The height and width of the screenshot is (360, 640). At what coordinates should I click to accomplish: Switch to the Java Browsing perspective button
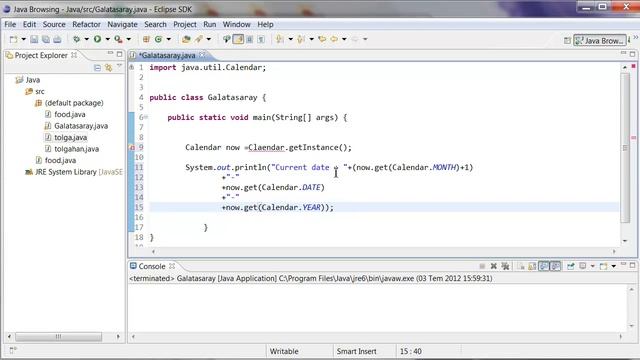599,40
